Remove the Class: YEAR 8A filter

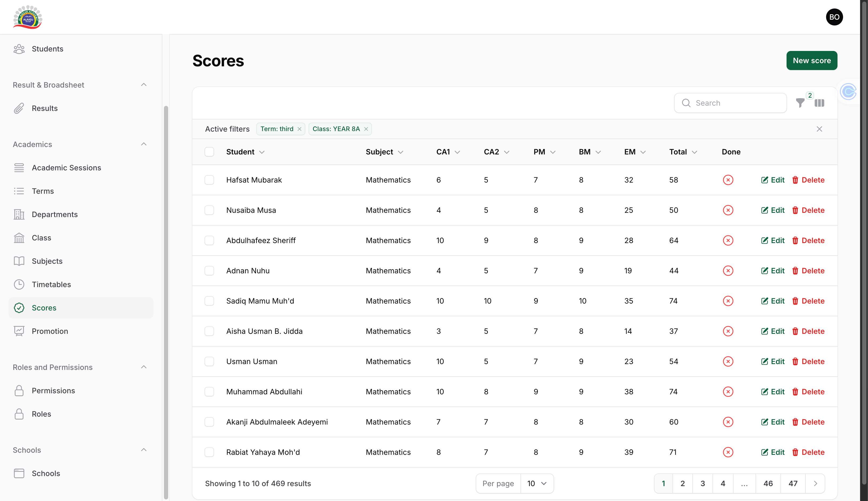[366, 129]
